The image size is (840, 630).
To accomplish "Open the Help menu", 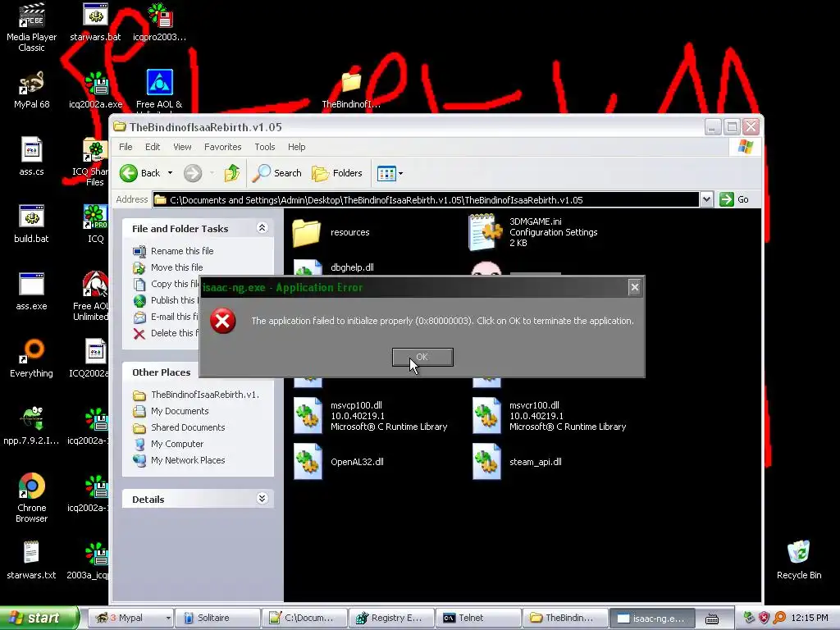I will pyautogui.click(x=296, y=147).
